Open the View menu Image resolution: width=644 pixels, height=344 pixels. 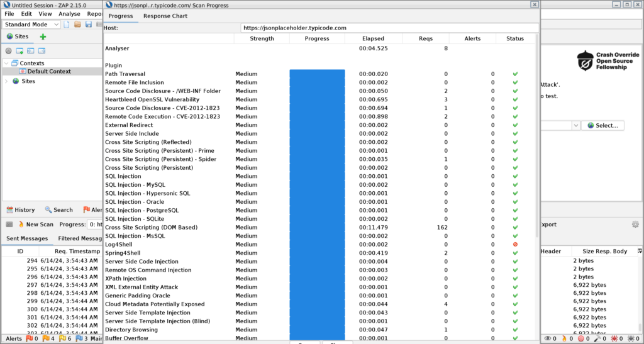tap(45, 14)
